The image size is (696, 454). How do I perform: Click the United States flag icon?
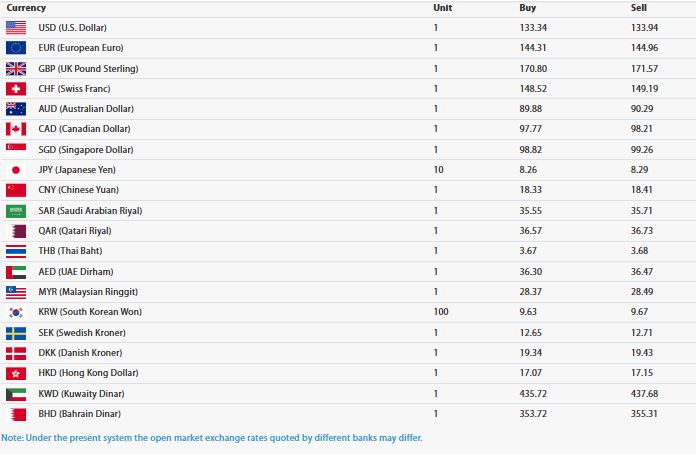[16, 27]
